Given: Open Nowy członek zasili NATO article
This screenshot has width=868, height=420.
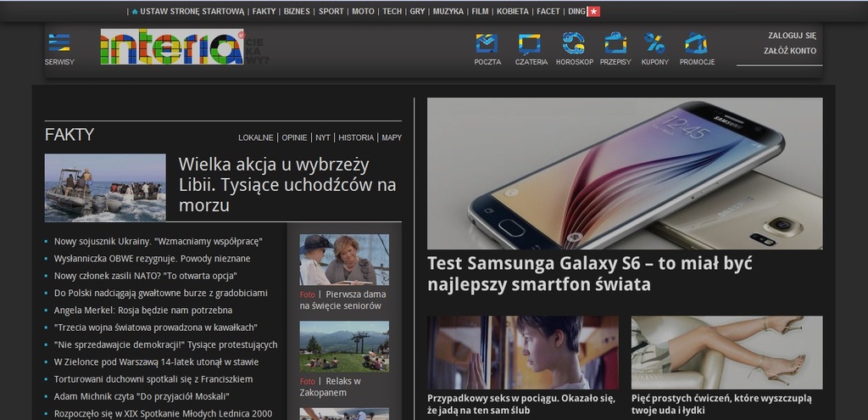Looking at the screenshot, I should click(x=146, y=276).
